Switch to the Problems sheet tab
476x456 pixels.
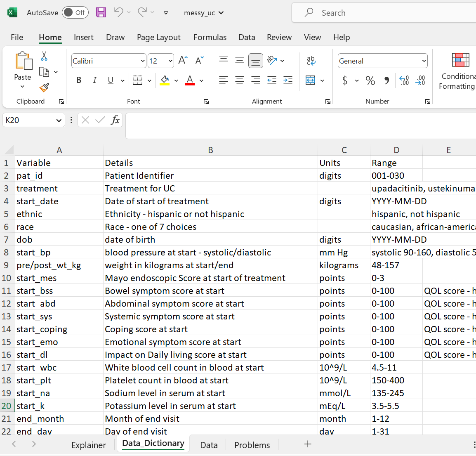252,445
